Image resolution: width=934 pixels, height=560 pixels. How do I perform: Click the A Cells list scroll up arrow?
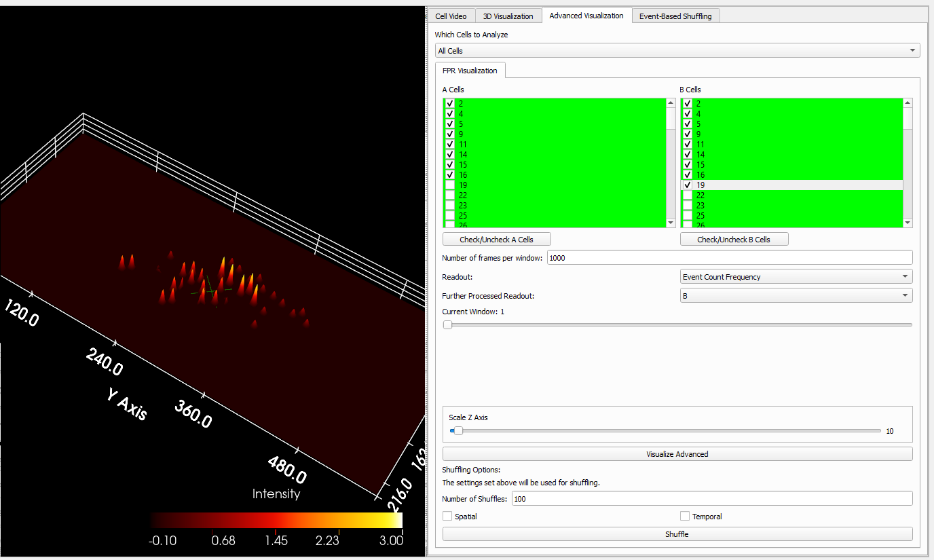point(671,103)
